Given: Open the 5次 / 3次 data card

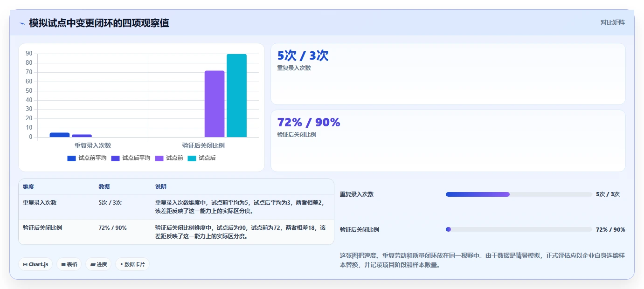Looking at the screenshot, I should [448, 74].
